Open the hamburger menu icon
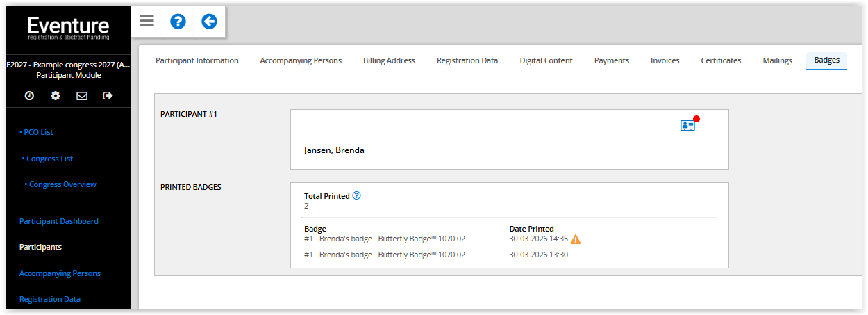Screen dimensions: 868x315 point(147,21)
